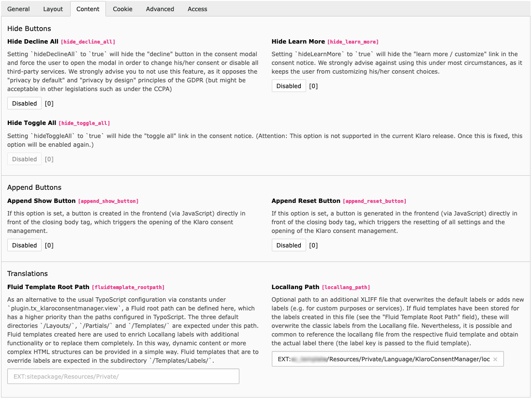Click the Fluid Template Root Path label
Viewport: 532px width, 399px height.
coord(48,287)
